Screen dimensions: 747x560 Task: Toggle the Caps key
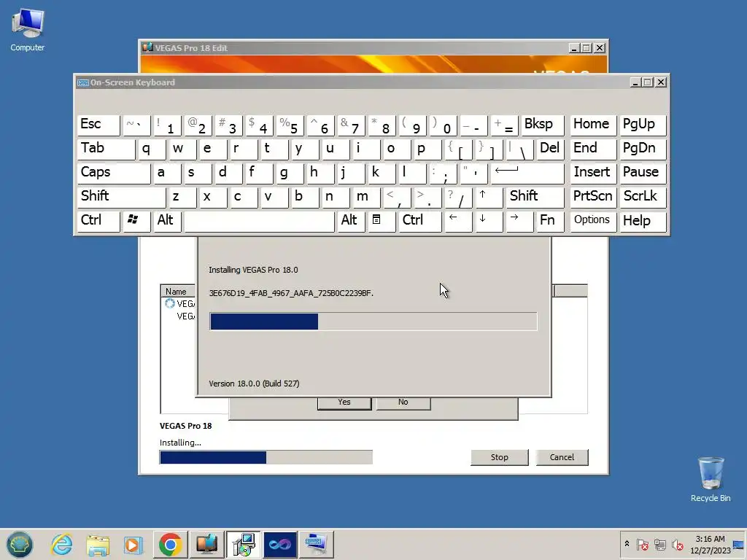pyautogui.click(x=113, y=173)
